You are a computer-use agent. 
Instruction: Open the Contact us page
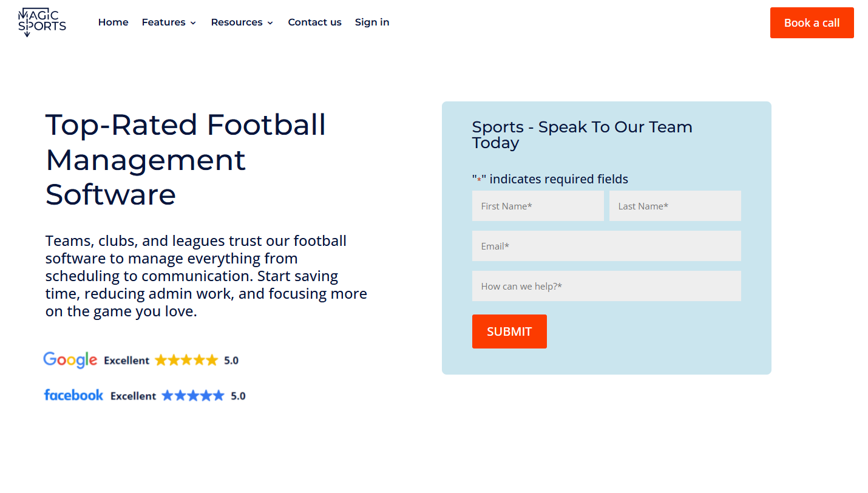[314, 22]
